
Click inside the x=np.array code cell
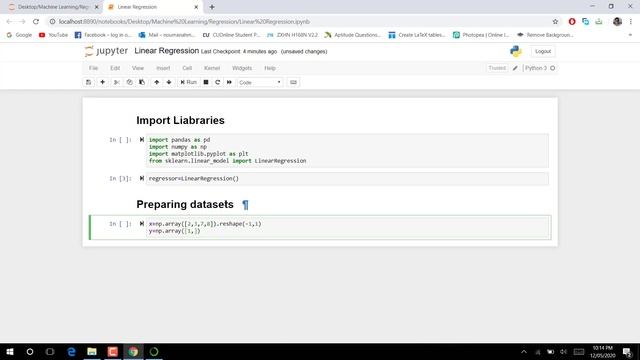(x=347, y=227)
